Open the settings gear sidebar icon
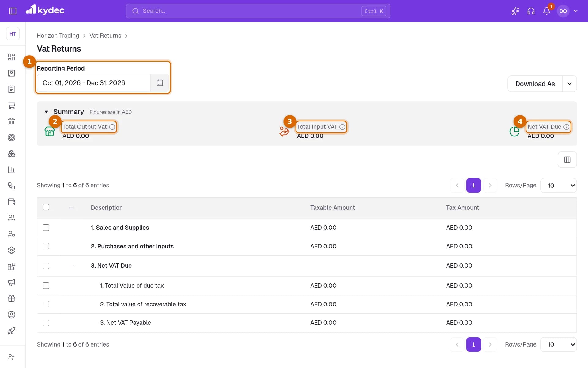Viewport: 588px width, 368px height. pyautogui.click(x=11, y=250)
